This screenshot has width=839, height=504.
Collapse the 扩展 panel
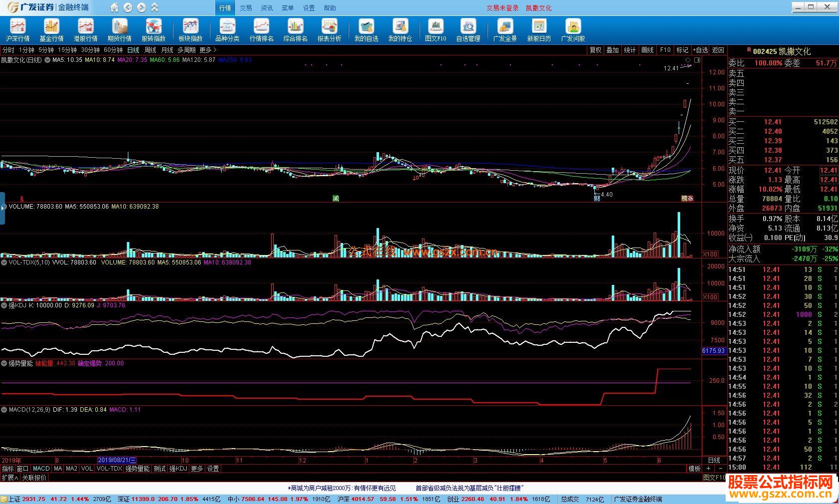9,478
